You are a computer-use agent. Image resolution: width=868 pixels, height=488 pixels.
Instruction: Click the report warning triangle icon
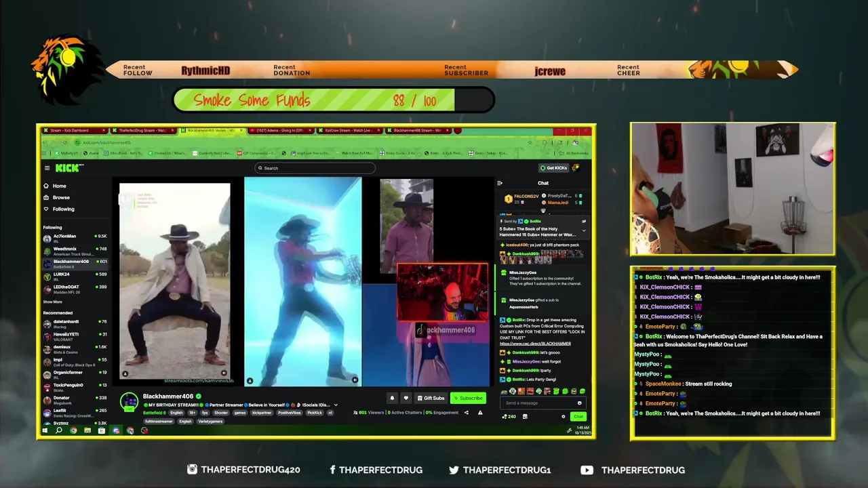click(x=480, y=412)
